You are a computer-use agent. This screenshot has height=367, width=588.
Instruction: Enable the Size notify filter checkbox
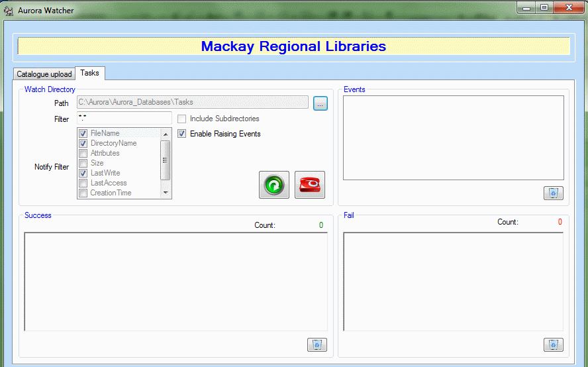[83, 163]
